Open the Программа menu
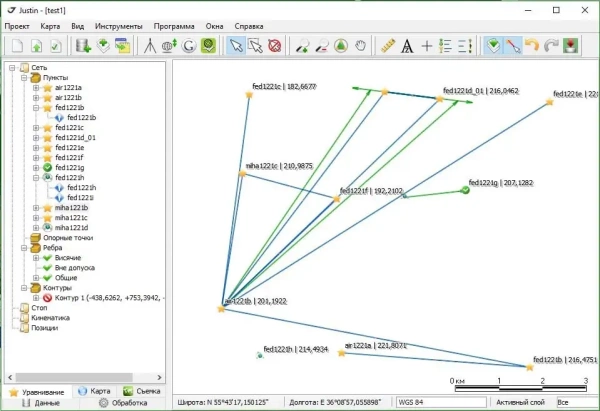This screenshot has height=411, width=600. [x=174, y=26]
